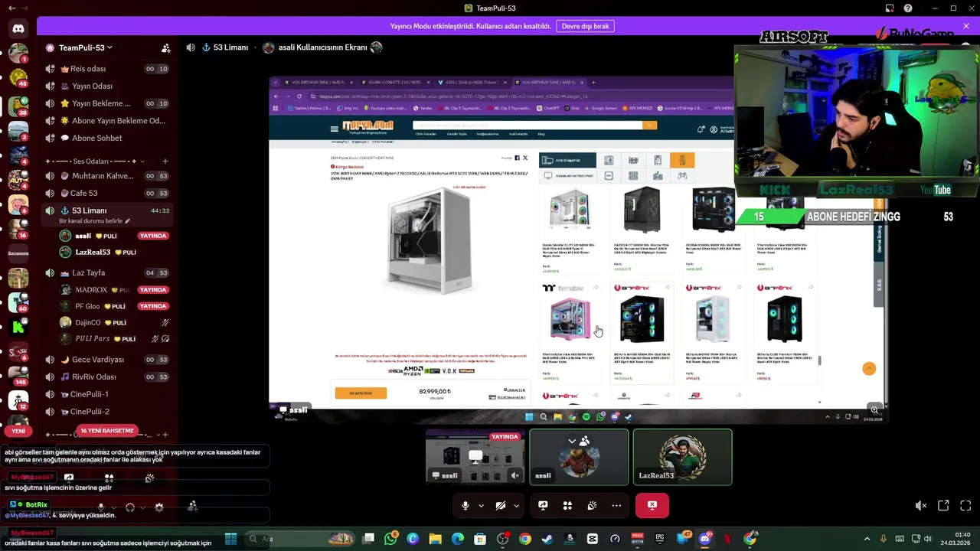Open activities icon in call bar
The width and height of the screenshot is (980, 551).
coord(567,506)
